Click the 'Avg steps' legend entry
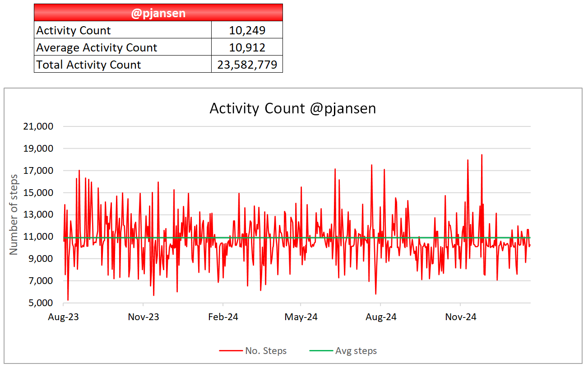 coord(343,351)
